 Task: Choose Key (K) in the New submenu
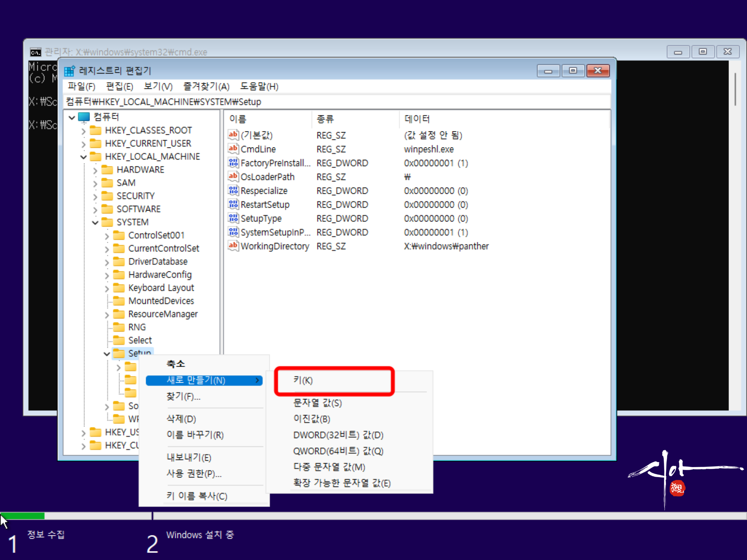tap(303, 380)
